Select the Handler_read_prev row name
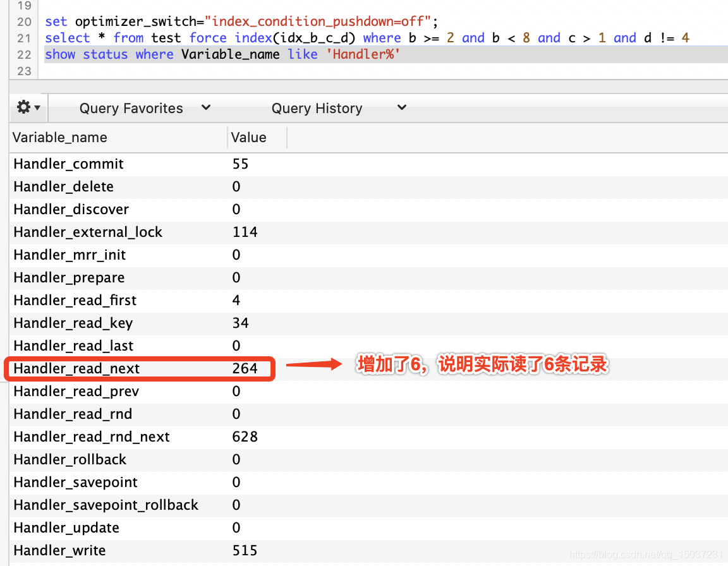Image resolution: width=728 pixels, height=566 pixels. [76, 391]
